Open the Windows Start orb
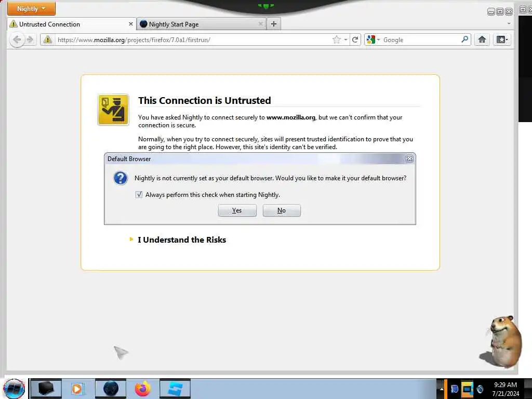This screenshot has width=532, height=399. coord(14,389)
